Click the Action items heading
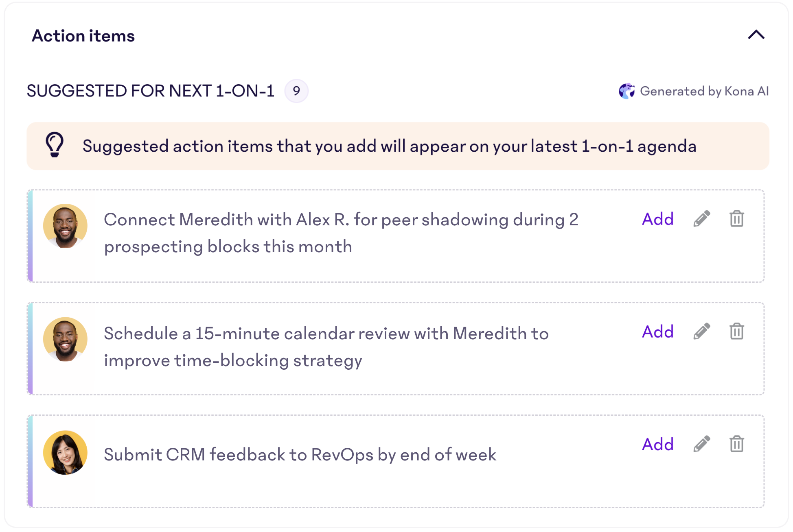 click(x=83, y=36)
